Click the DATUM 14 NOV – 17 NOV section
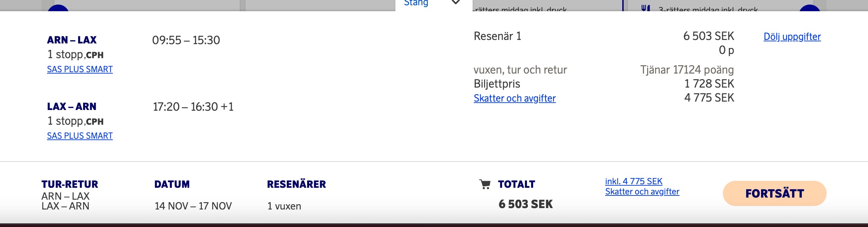 coord(193,206)
